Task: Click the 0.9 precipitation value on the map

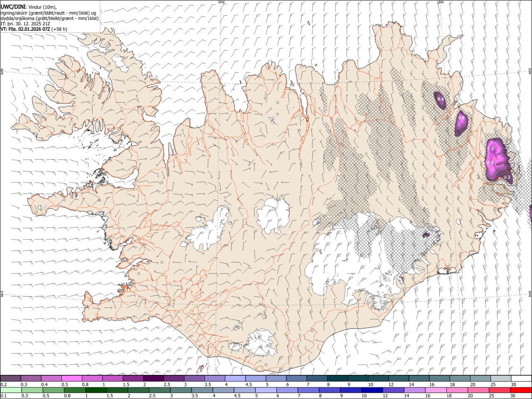Action: (490, 163)
